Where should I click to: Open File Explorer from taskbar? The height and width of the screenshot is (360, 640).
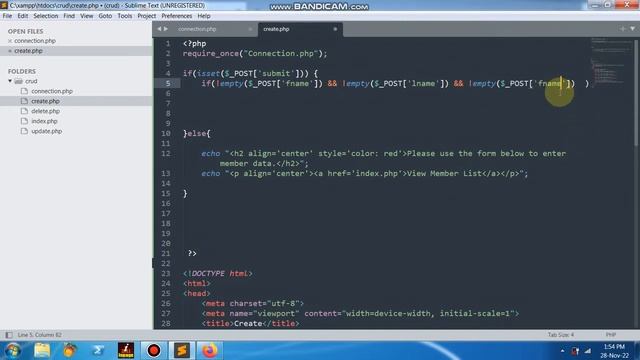pos(42,350)
